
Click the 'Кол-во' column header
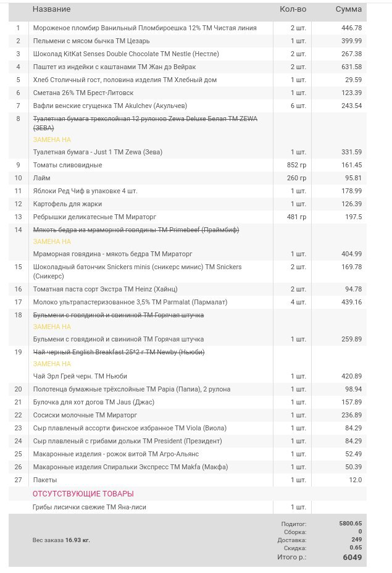coord(293,9)
